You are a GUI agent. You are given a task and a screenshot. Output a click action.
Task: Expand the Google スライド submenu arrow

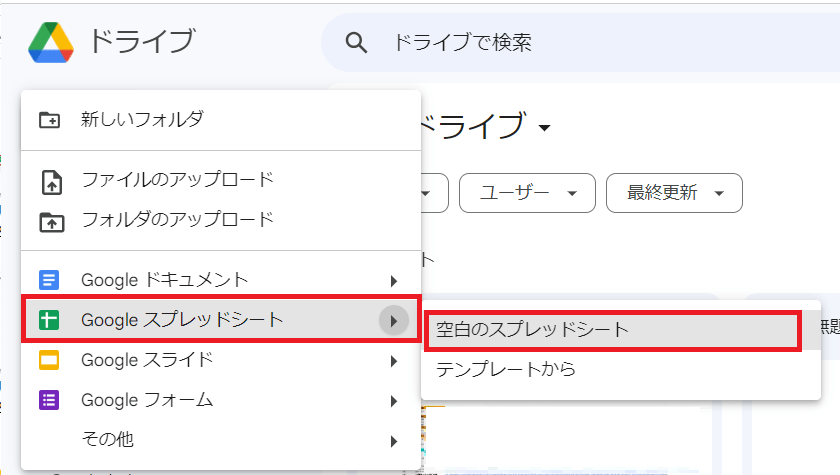394,361
